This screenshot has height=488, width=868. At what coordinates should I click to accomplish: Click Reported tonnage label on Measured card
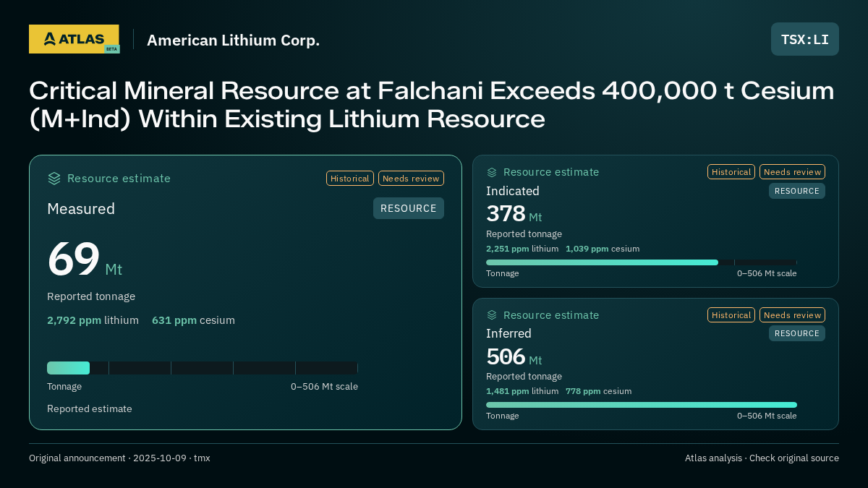click(x=91, y=296)
